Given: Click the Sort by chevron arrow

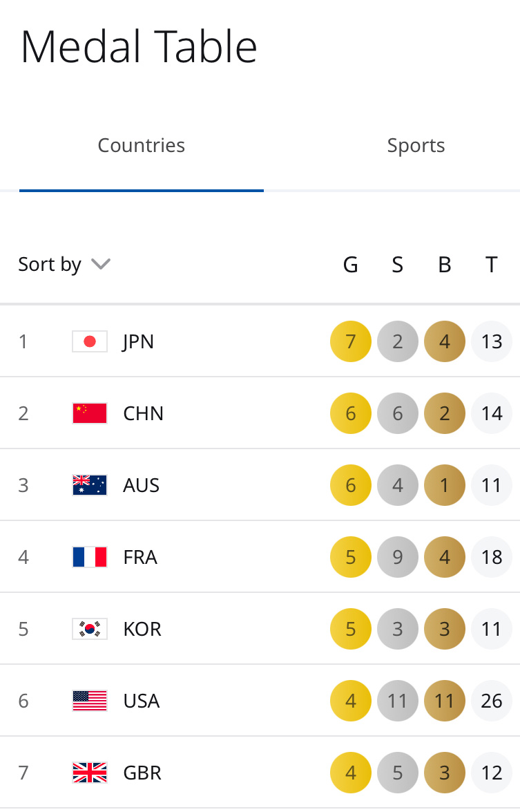Looking at the screenshot, I should click(x=101, y=264).
